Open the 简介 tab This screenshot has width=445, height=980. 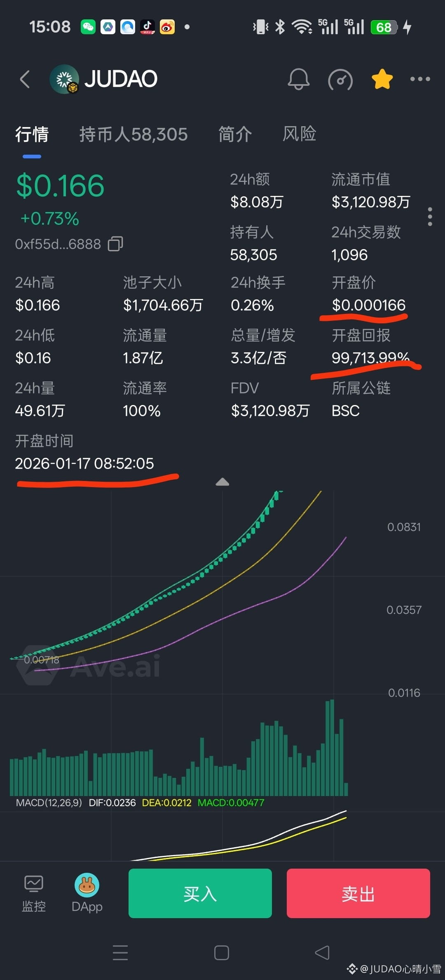coord(235,134)
